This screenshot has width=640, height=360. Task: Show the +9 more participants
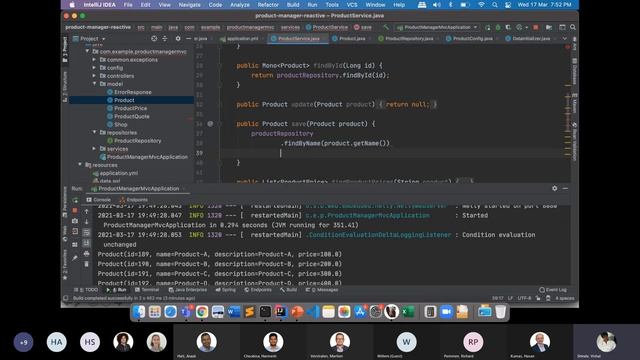(x=23, y=342)
